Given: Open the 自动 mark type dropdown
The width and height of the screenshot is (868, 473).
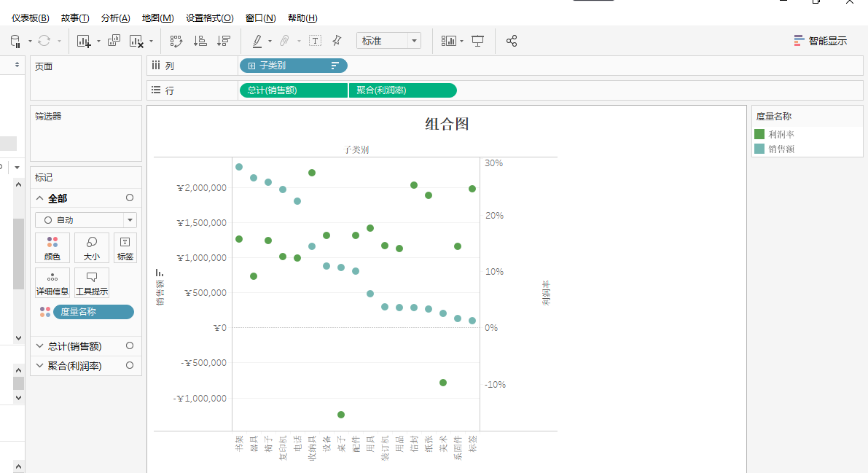Looking at the screenshot, I should [x=86, y=220].
